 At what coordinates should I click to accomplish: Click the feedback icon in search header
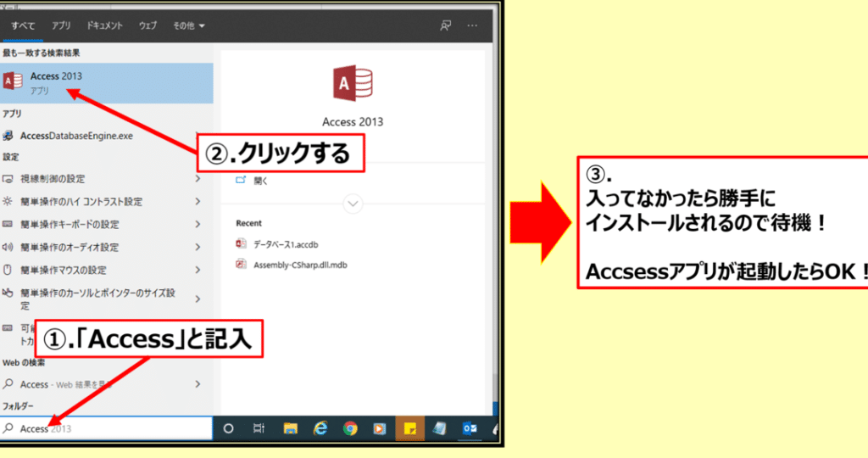445,26
